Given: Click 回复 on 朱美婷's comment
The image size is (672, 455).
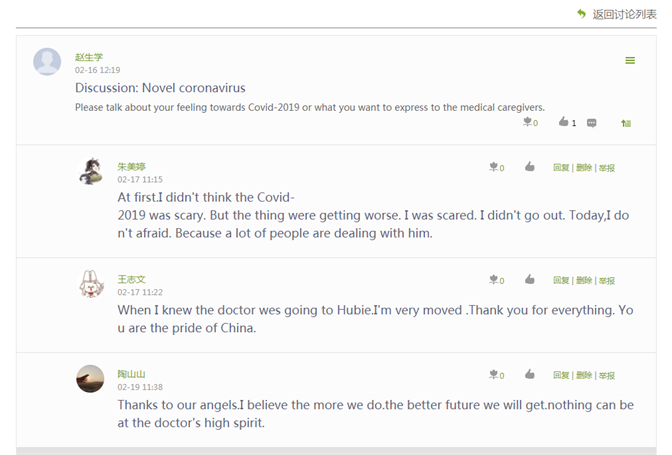Looking at the screenshot, I should 561,168.
